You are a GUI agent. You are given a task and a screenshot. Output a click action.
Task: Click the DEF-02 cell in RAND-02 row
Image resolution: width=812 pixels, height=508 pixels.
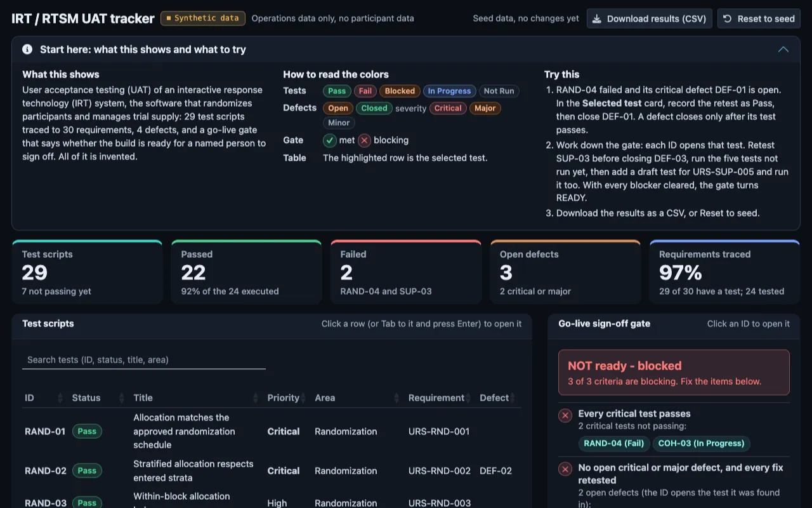click(494, 471)
